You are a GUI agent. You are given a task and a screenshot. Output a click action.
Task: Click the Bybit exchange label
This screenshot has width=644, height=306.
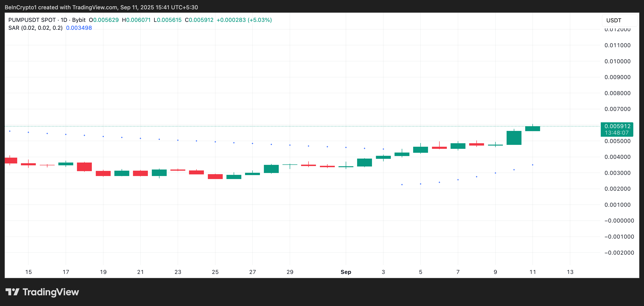(79, 20)
